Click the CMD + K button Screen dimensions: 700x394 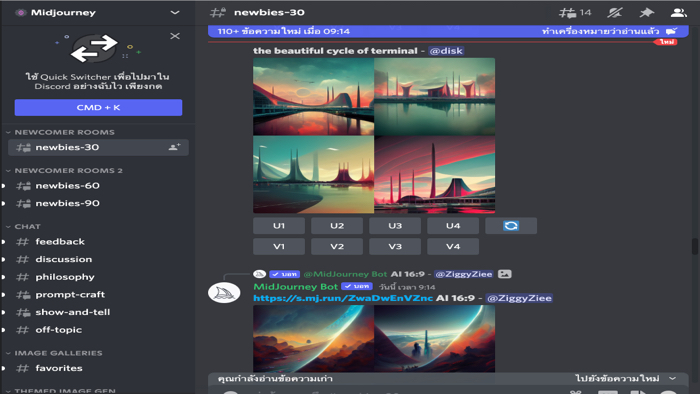(x=98, y=108)
